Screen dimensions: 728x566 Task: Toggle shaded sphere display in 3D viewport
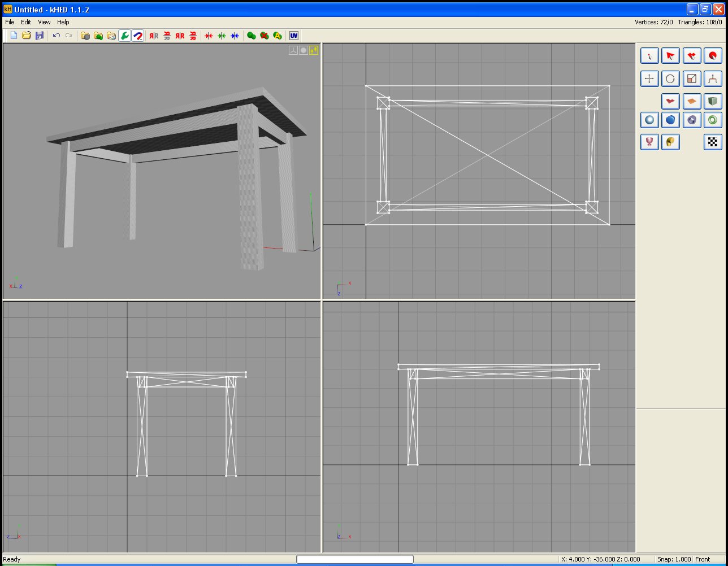(x=304, y=50)
